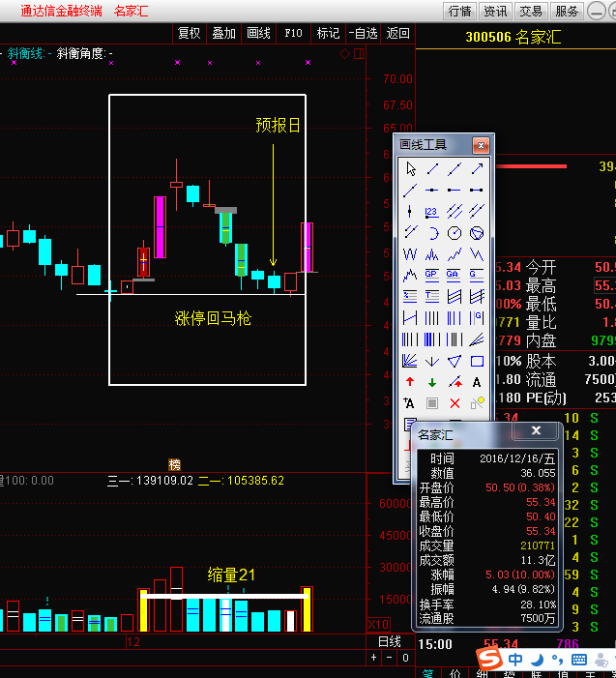
Task: Close the 画线工具 palette
Action: pos(480,145)
